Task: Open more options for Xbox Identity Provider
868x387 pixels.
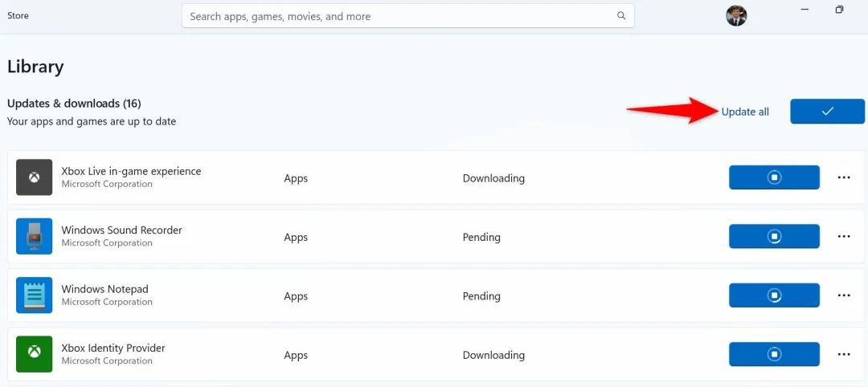Action: [844, 354]
